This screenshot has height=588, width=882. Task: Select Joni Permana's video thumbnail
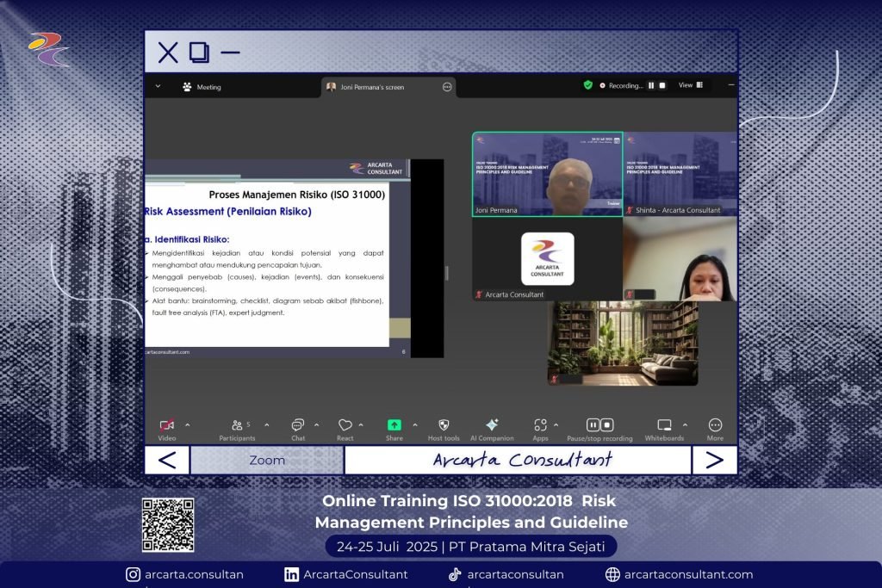[547, 174]
